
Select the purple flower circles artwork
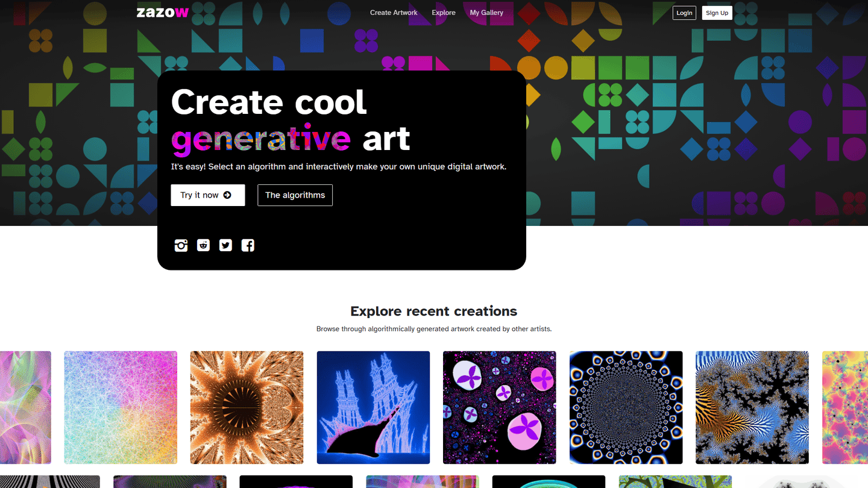click(499, 407)
